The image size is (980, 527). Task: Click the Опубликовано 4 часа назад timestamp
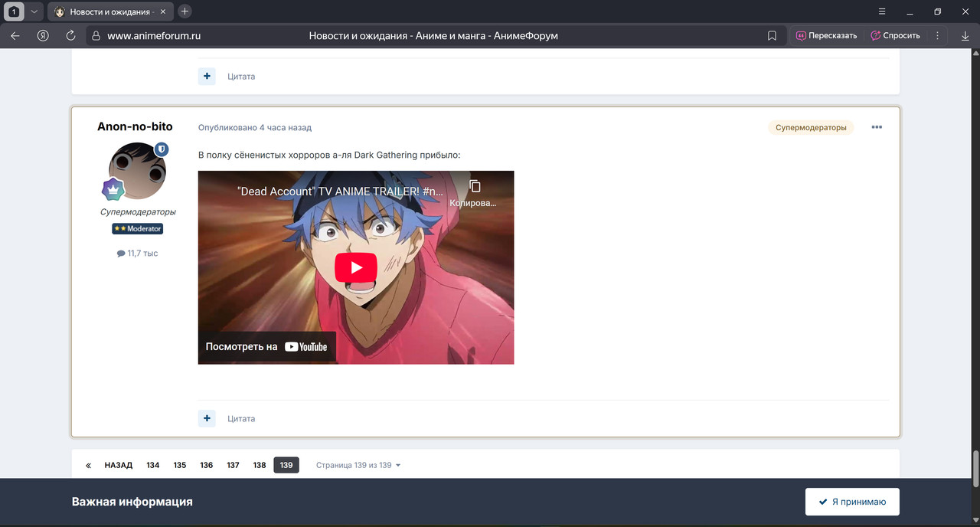click(255, 127)
